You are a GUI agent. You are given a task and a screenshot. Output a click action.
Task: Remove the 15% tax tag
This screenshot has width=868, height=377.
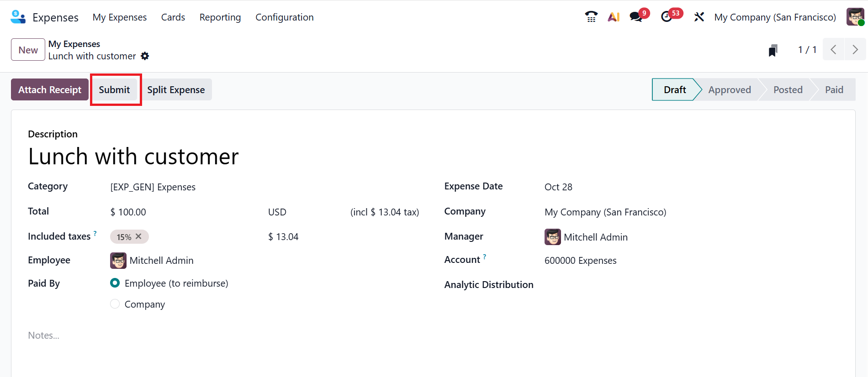pos(139,236)
